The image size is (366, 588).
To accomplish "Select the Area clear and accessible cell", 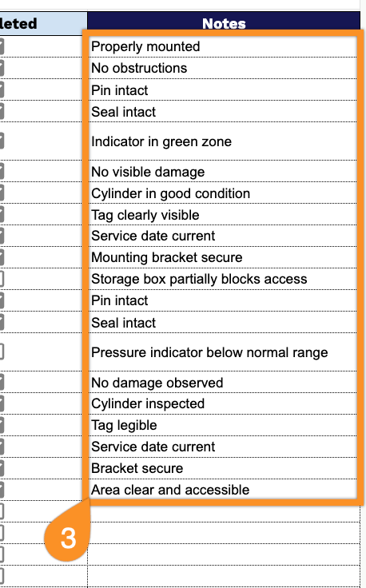I will click(224, 490).
